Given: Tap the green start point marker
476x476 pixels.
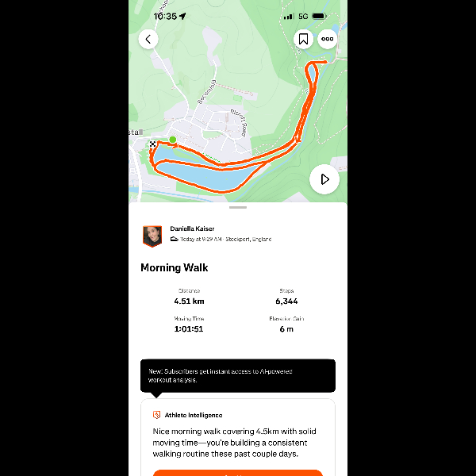Looking at the screenshot, I should [173, 140].
